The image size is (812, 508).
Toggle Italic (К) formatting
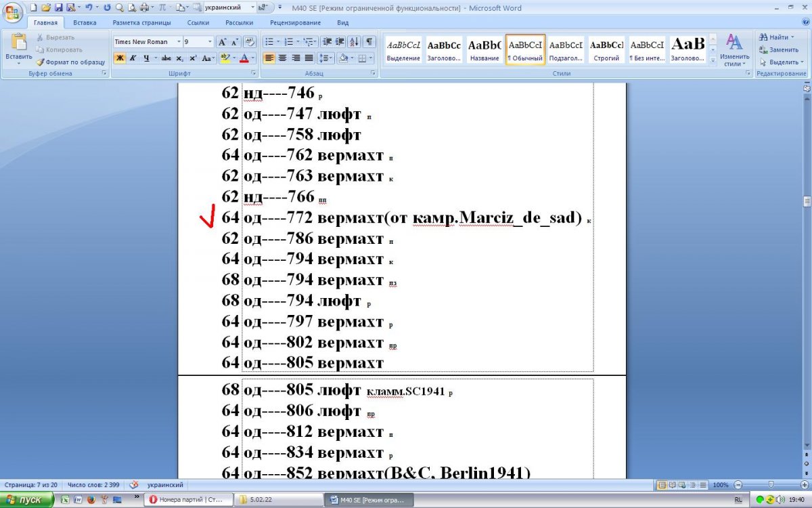pos(133,58)
